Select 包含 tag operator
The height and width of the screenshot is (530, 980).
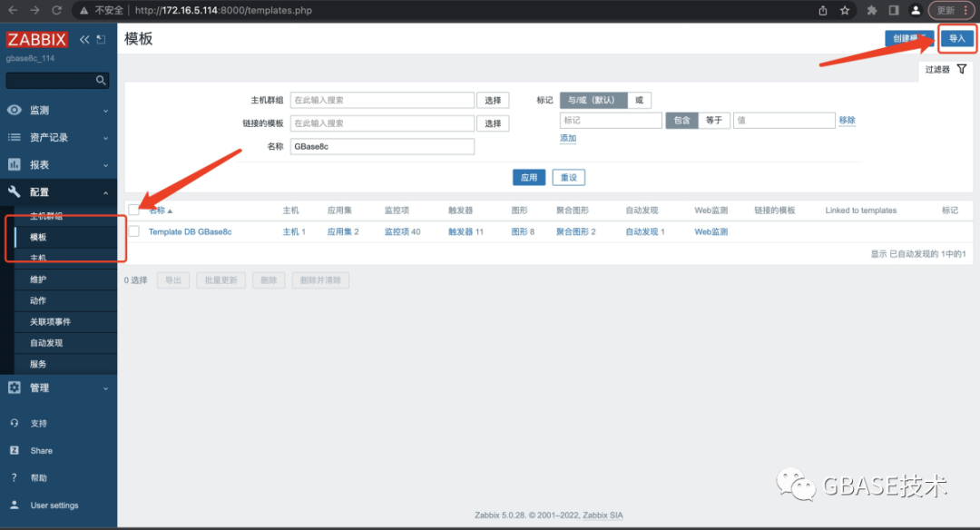(x=681, y=120)
